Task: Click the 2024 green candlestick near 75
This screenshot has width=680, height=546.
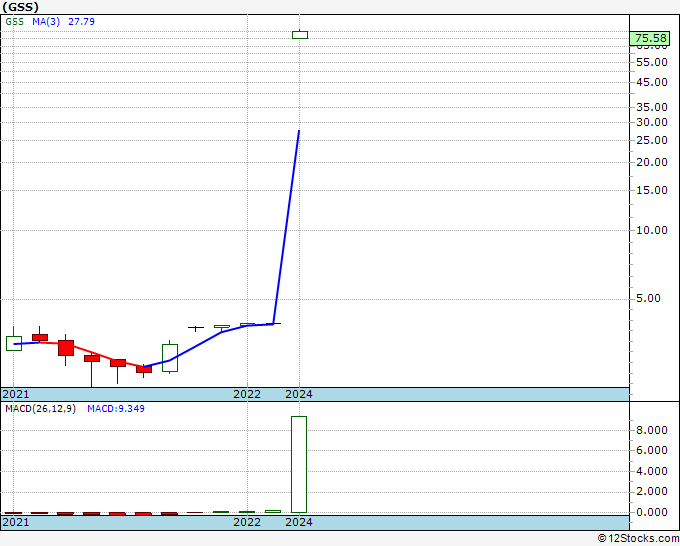Action: tap(300, 35)
